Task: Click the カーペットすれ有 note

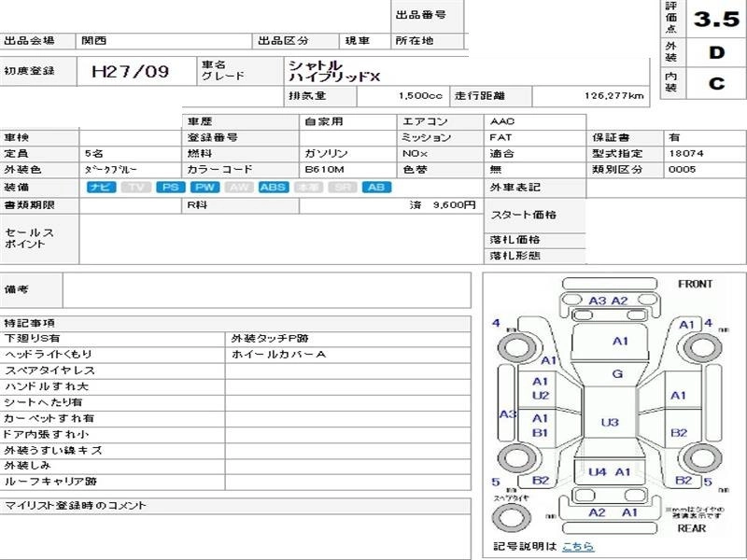Action: (x=49, y=418)
